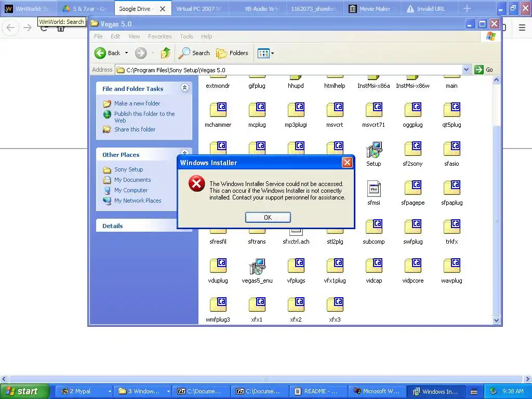Open the Favorites menu
The image size is (532, 399).
pyautogui.click(x=160, y=36)
